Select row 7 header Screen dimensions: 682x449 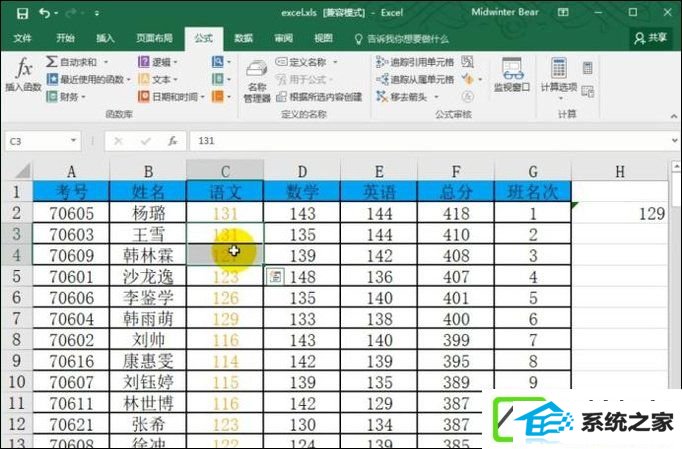[x=16, y=318]
